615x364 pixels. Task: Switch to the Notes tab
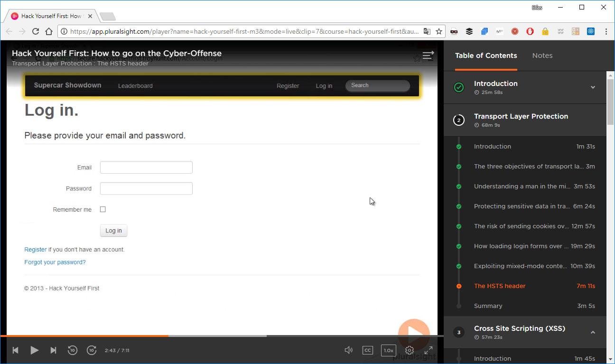pyautogui.click(x=542, y=56)
